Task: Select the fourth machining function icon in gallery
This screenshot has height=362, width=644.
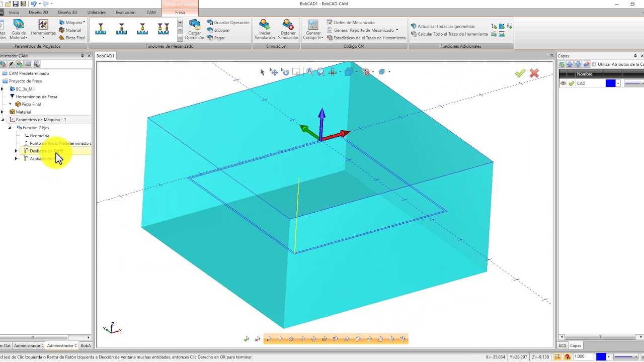Action: point(163,29)
